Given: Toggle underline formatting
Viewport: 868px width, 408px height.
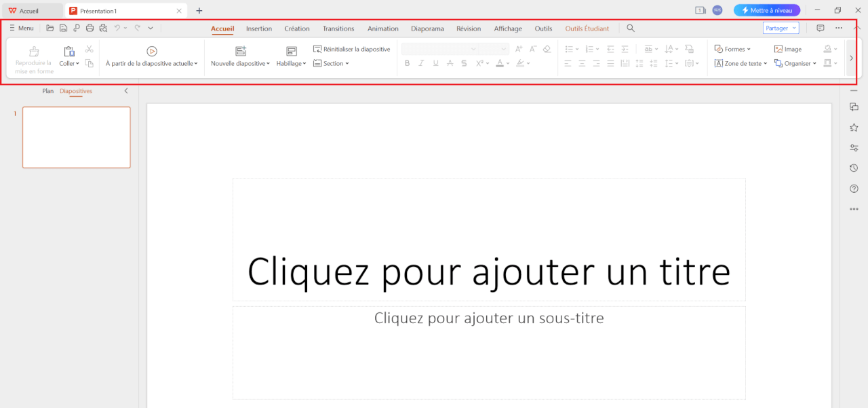Looking at the screenshot, I should coord(435,62).
